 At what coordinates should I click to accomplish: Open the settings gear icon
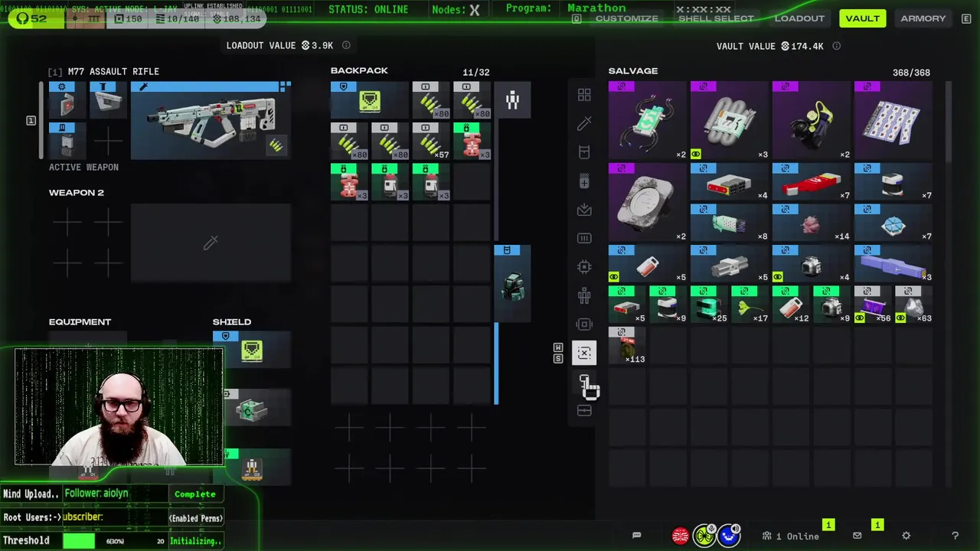(906, 536)
